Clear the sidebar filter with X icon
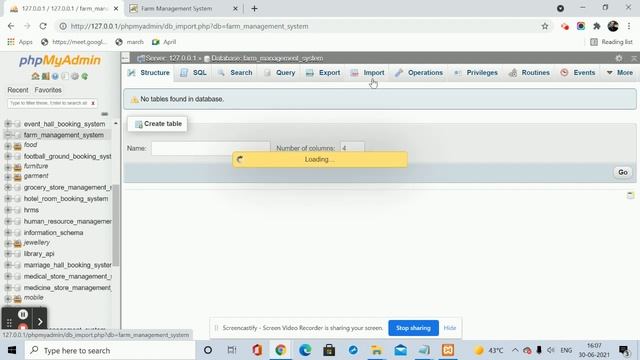 [x=93, y=103]
